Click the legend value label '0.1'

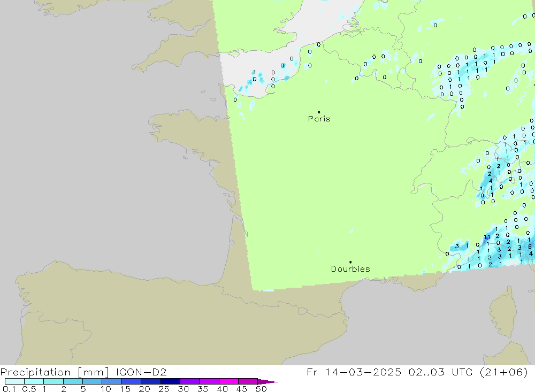click(9, 389)
